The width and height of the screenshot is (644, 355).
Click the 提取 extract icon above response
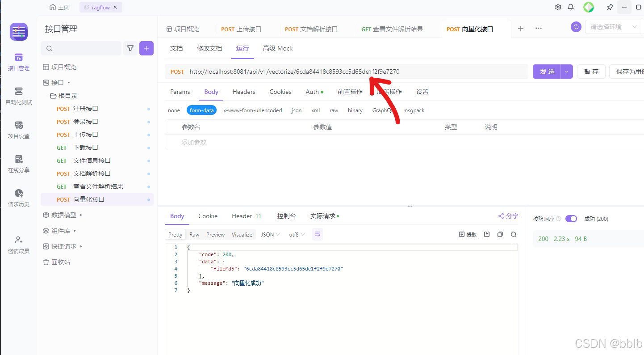(466, 234)
